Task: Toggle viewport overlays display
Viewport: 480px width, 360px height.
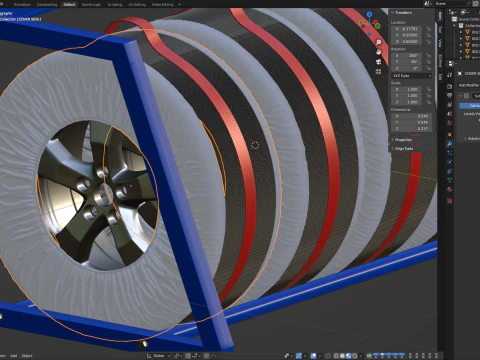Action: click(313, 356)
